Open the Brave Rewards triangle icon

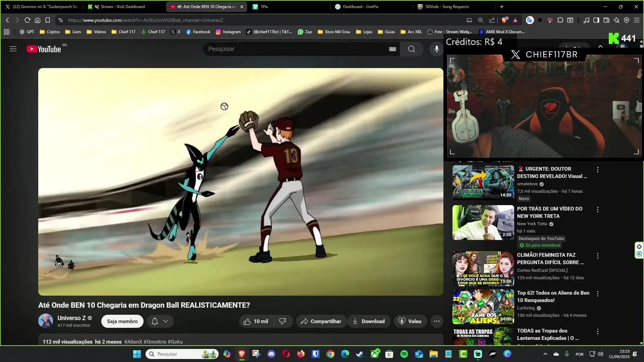(515, 20)
